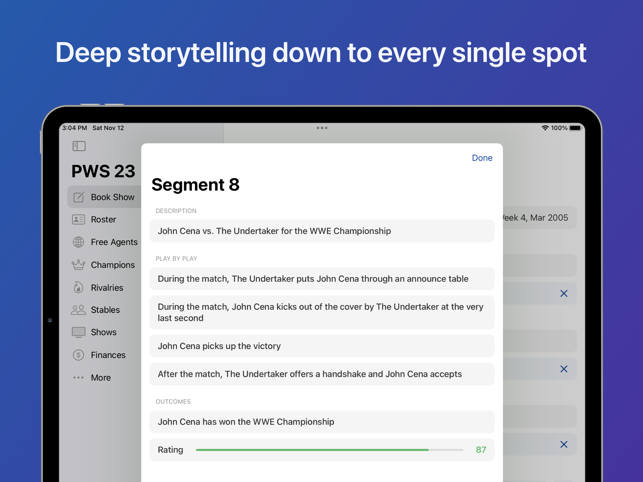Expand the More ellipsis menu

click(78, 377)
